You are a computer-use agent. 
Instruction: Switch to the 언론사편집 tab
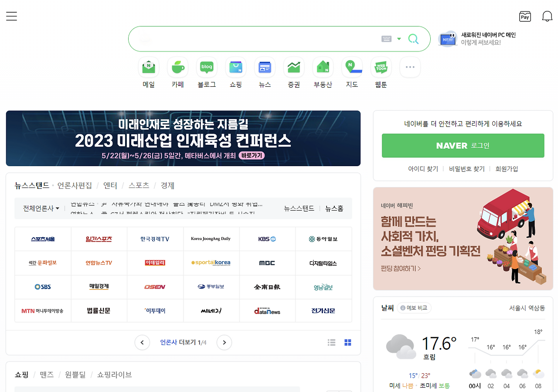pyautogui.click(x=75, y=185)
